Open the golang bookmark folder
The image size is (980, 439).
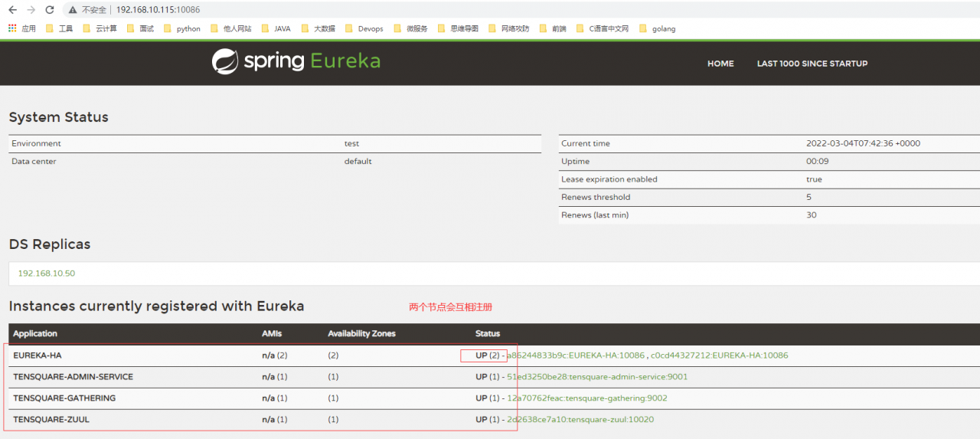point(657,28)
